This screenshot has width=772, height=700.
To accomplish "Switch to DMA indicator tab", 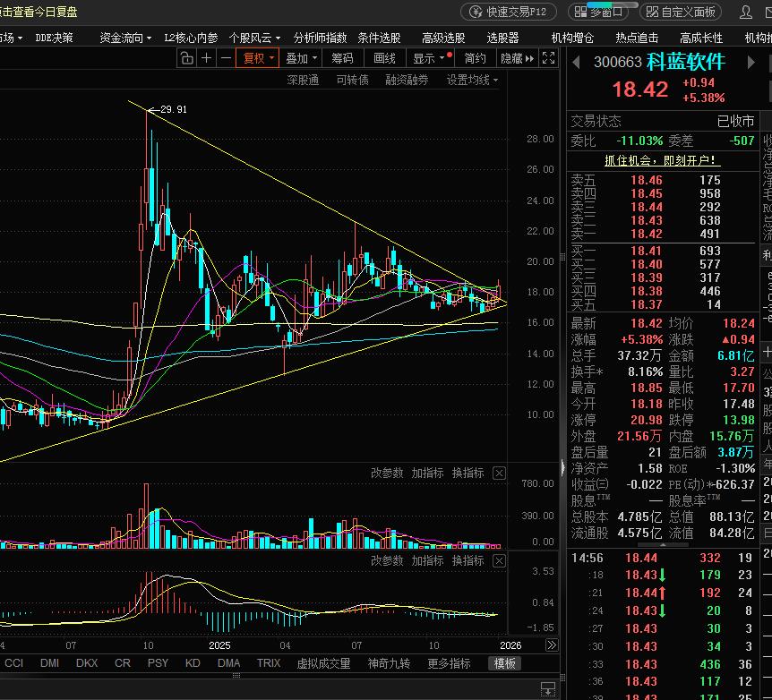I will click(229, 663).
